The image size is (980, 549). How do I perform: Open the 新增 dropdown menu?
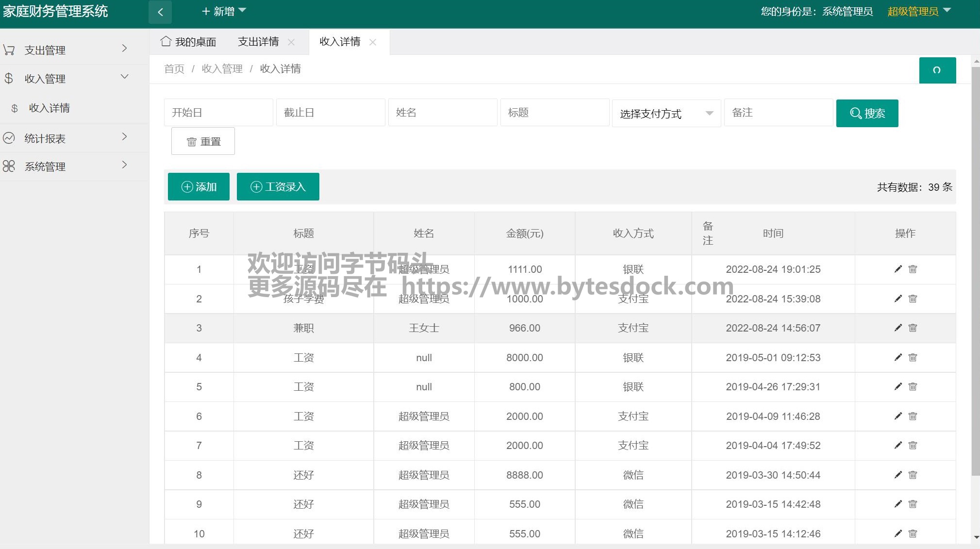224,11
